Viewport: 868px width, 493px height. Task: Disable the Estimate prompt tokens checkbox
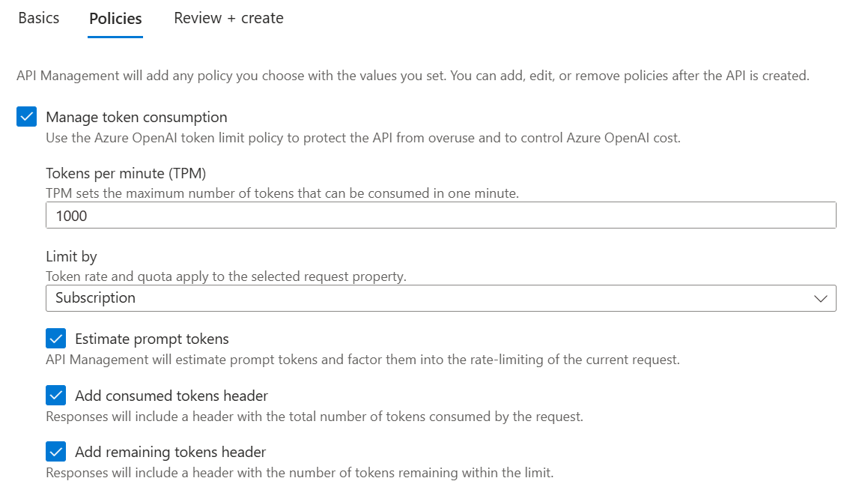56,339
